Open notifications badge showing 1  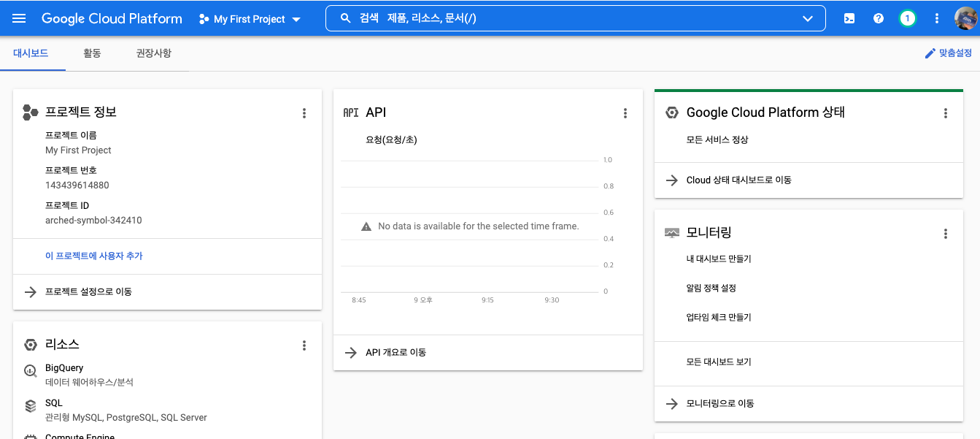pos(908,19)
